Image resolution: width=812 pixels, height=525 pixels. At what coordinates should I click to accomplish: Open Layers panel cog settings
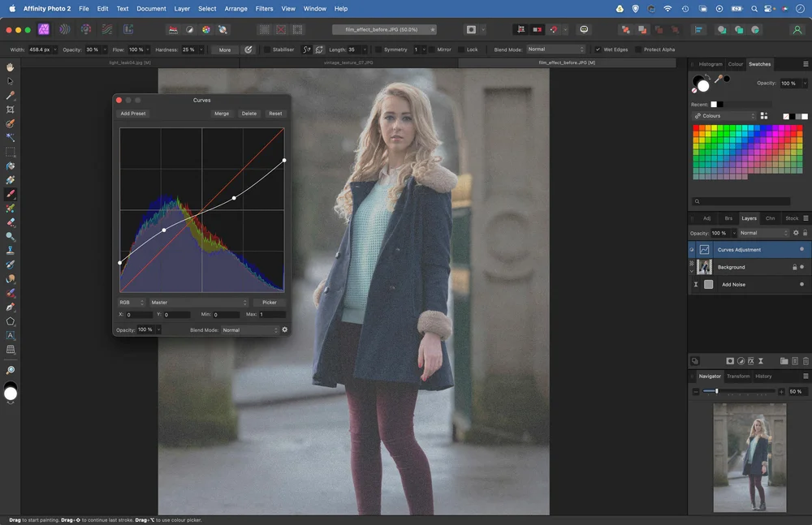pos(796,233)
